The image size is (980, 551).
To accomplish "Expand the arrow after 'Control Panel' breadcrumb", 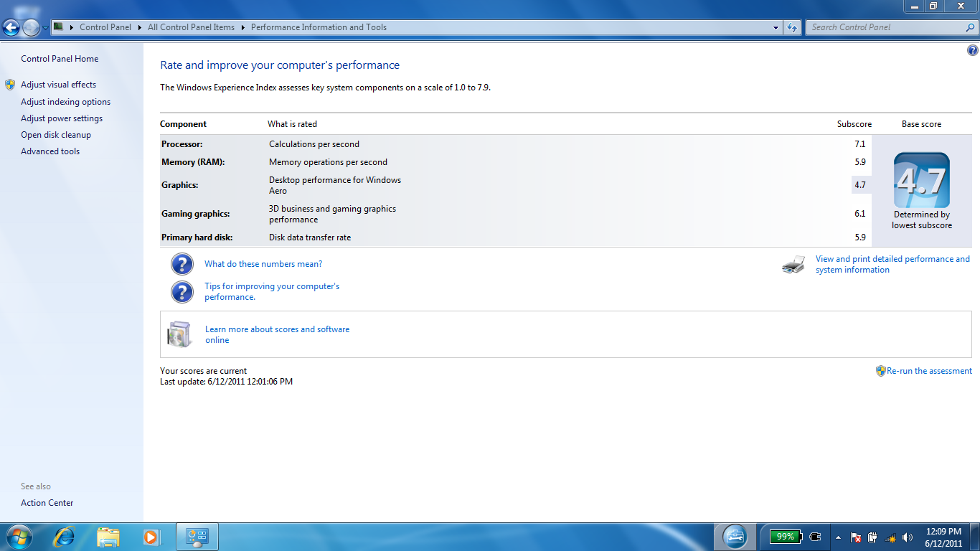I will (x=140, y=27).
